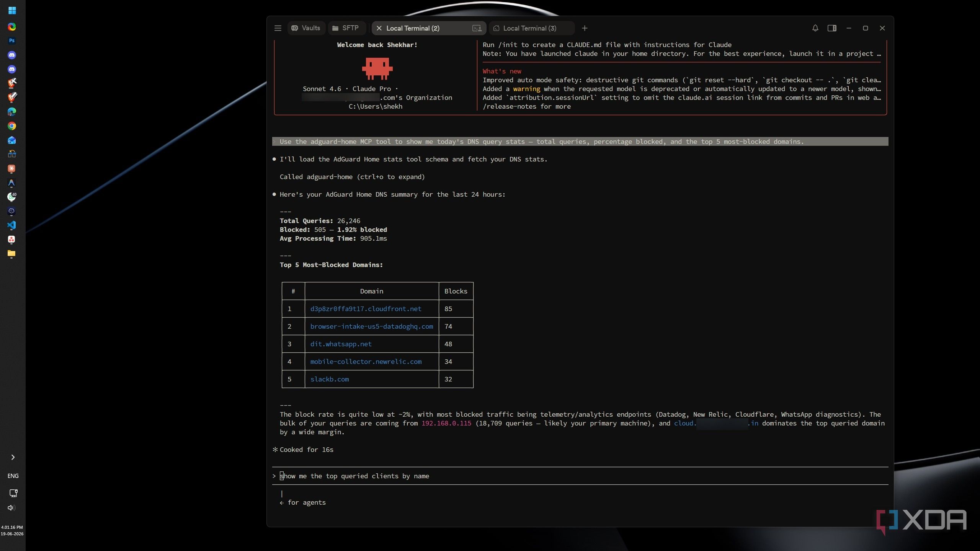Click the 'Cooked for 16s' status
980x551 pixels.
point(306,450)
